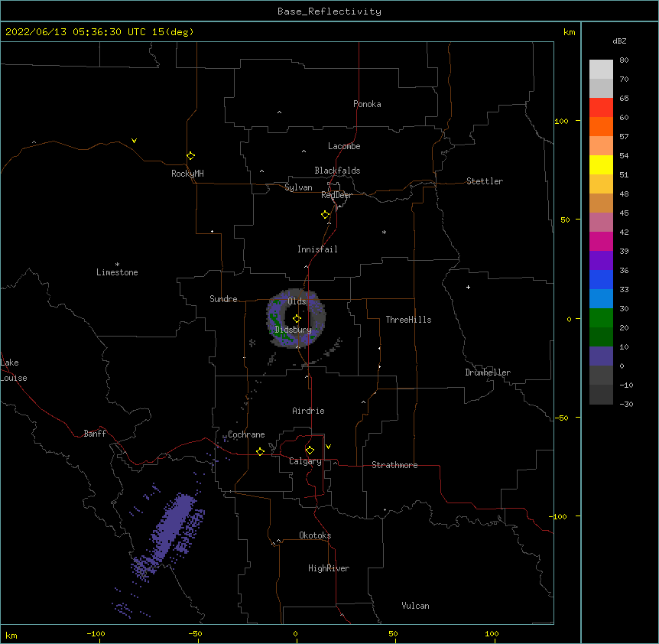Click the white asterisk above the Limestone label

(117, 265)
